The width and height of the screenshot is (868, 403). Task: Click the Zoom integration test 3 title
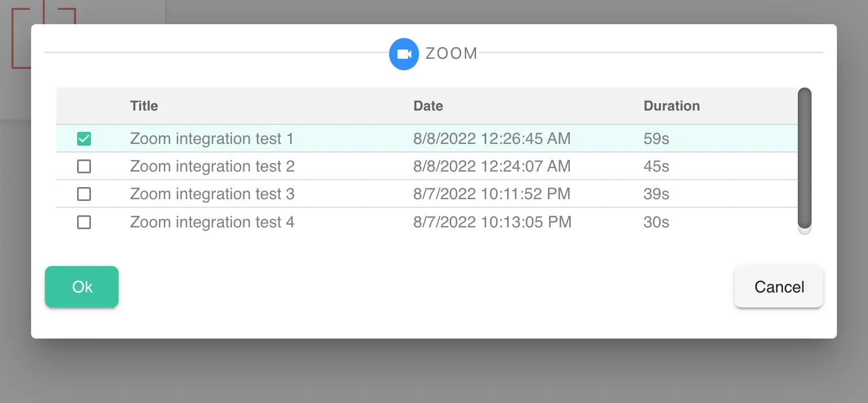212,194
